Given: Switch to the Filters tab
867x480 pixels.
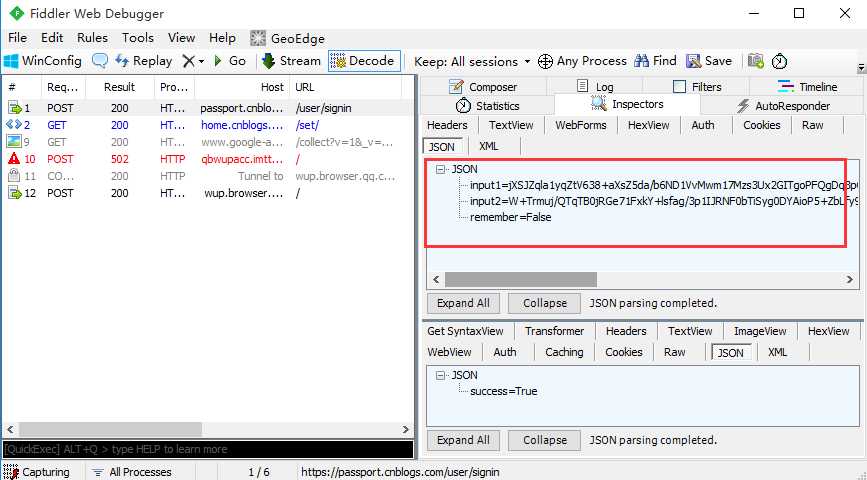Looking at the screenshot, I should point(697,87).
